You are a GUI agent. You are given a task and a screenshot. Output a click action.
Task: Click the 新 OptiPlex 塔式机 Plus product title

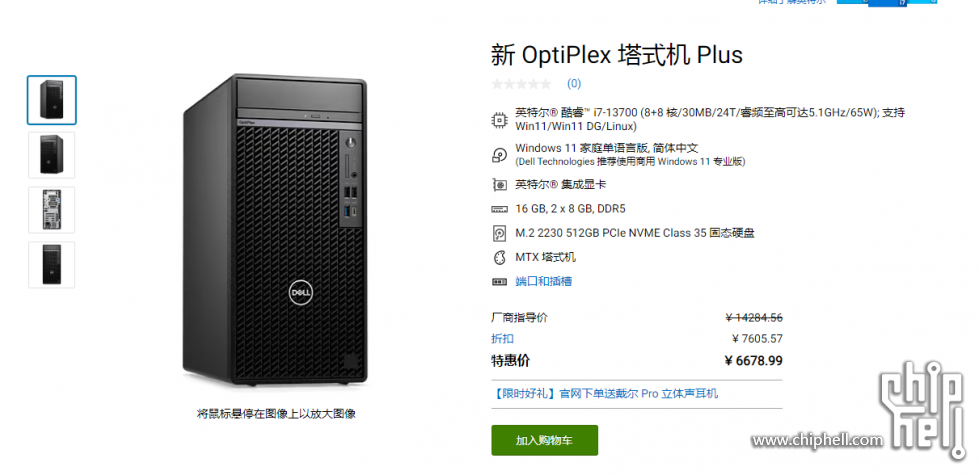click(617, 55)
